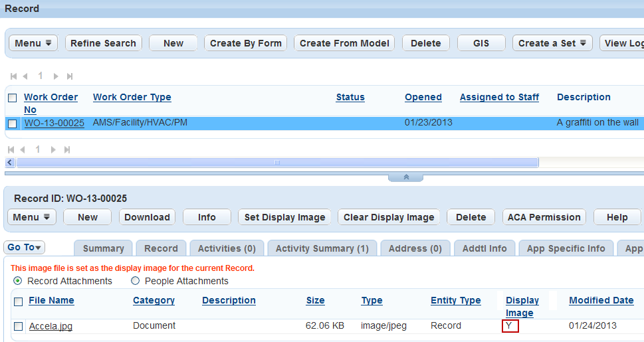Open the App Specific Info tab
Screen dimensions: 644x342
pos(566,248)
